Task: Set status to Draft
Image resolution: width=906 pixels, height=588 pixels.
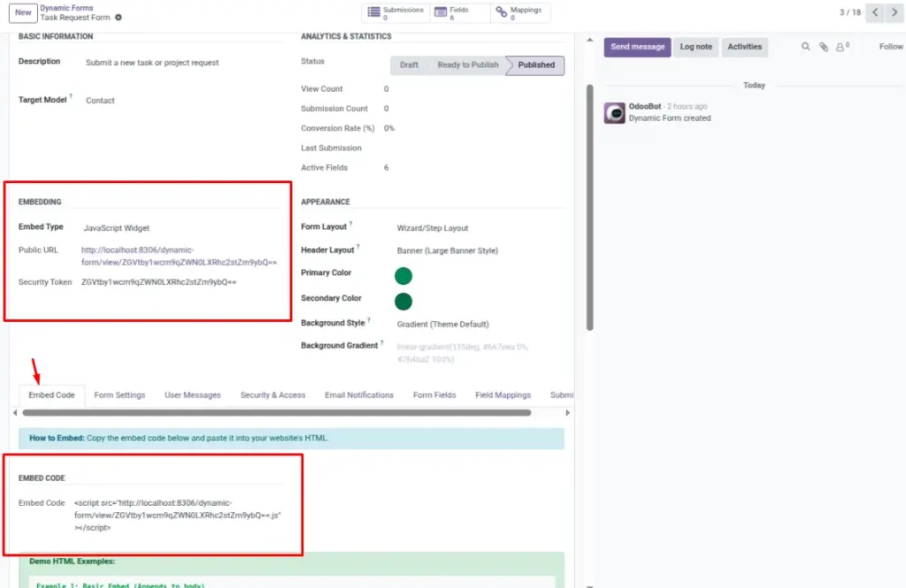Action: 409,65
